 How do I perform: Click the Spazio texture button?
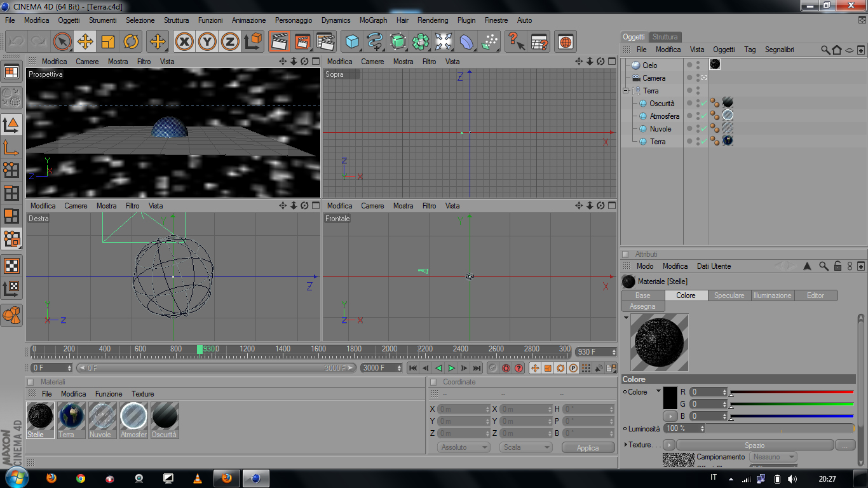(x=754, y=445)
